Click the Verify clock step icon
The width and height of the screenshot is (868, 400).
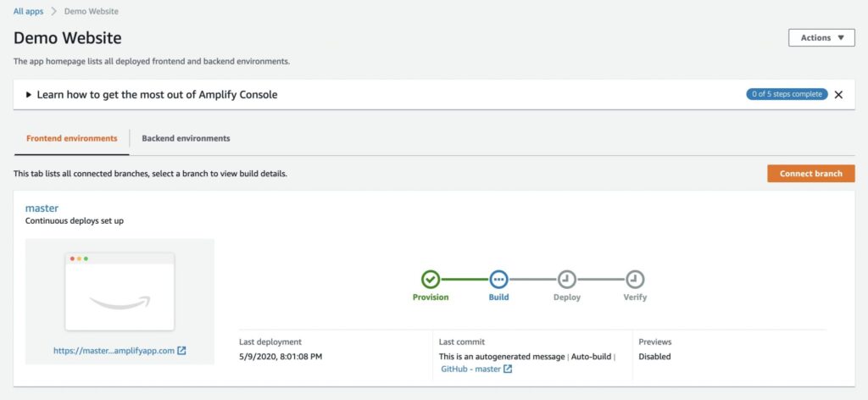635,280
